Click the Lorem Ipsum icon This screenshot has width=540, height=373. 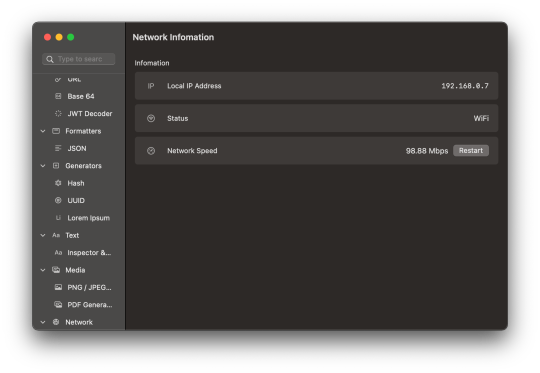[x=58, y=218]
